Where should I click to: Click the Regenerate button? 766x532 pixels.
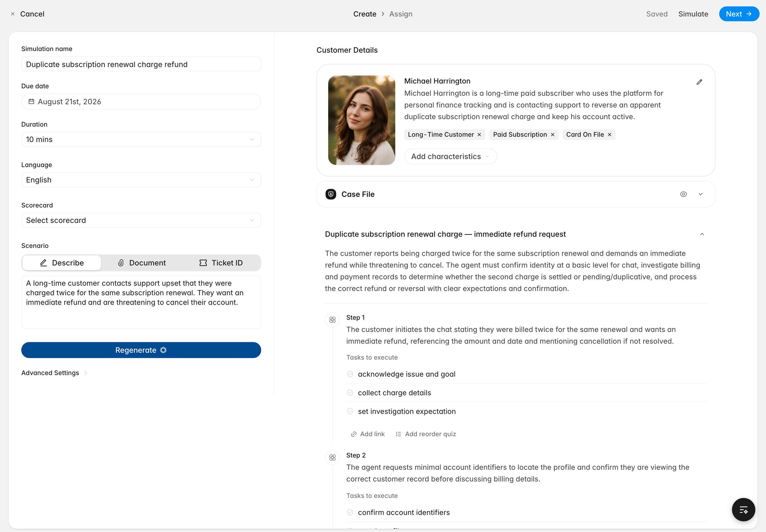[141, 350]
